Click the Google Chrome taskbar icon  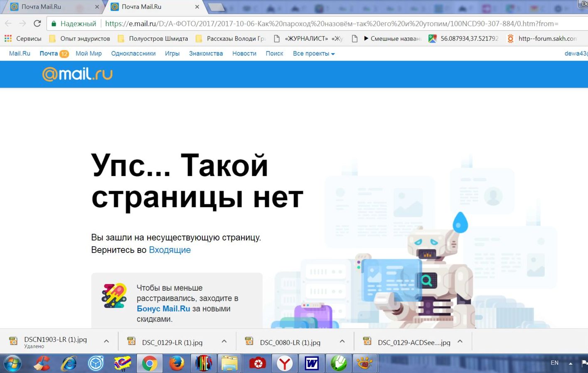(x=150, y=364)
